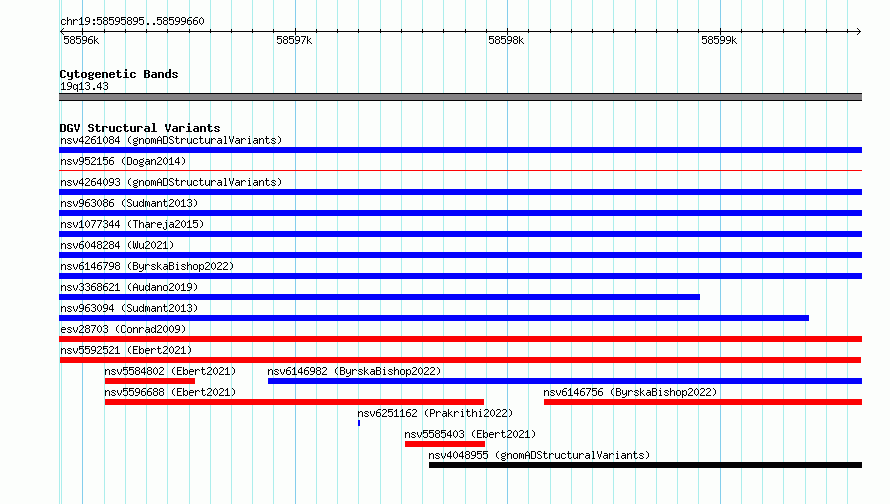Open the nsv952156 (Dogan2014) variant label
This screenshot has width=890, height=504.
[123, 161]
